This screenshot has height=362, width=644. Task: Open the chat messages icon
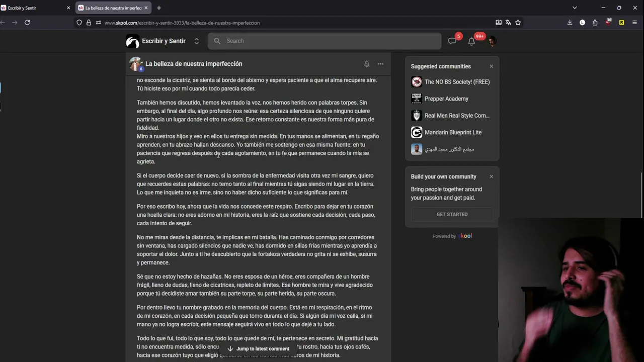click(x=452, y=41)
